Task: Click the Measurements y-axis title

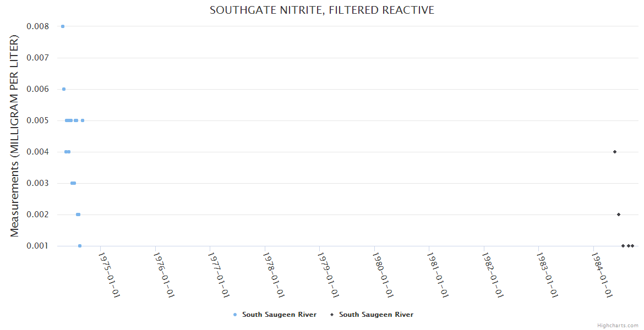Action: tap(15, 136)
